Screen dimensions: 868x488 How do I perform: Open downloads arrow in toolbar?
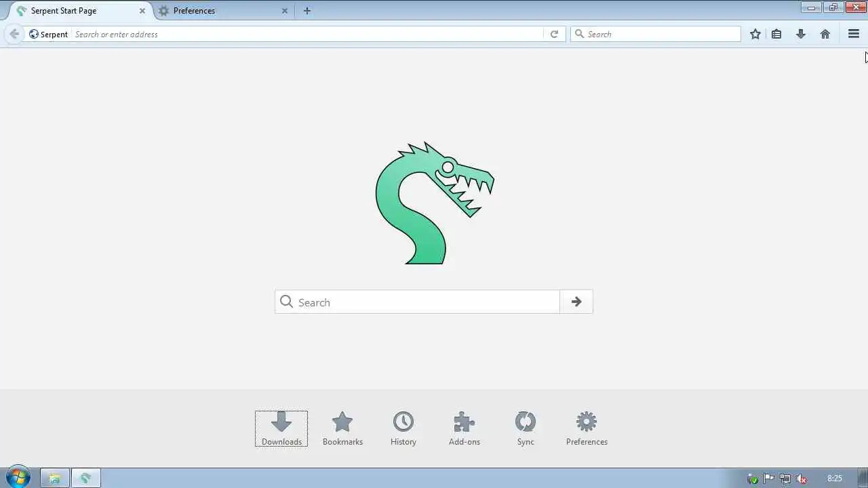[x=801, y=34]
